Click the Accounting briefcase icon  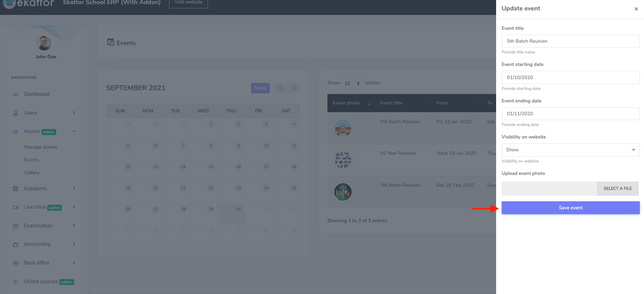16,244
